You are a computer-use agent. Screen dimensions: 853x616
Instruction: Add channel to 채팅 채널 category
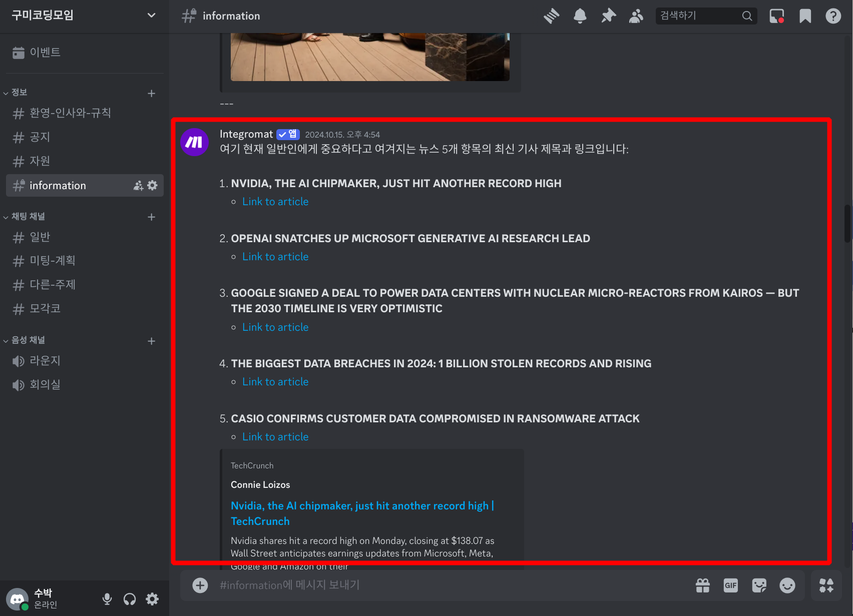[x=152, y=217]
